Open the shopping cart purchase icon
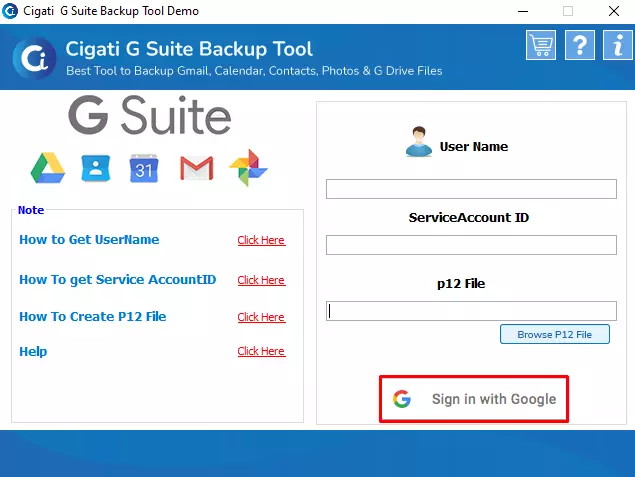Viewport: 635px width, 477px height. click(541, 45)
